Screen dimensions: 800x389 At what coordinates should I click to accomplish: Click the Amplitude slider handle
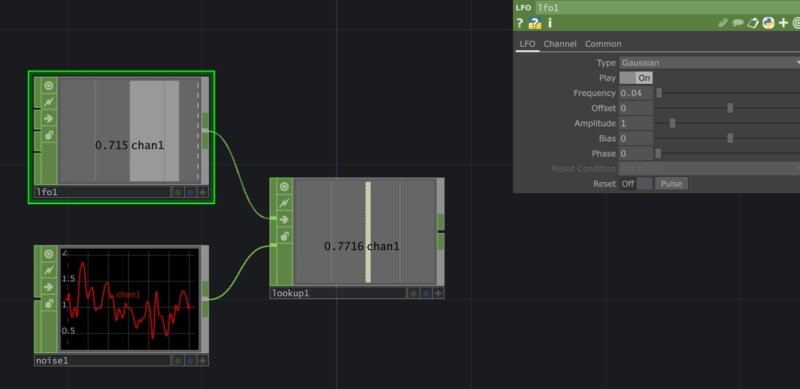click(x=672, y=123)
